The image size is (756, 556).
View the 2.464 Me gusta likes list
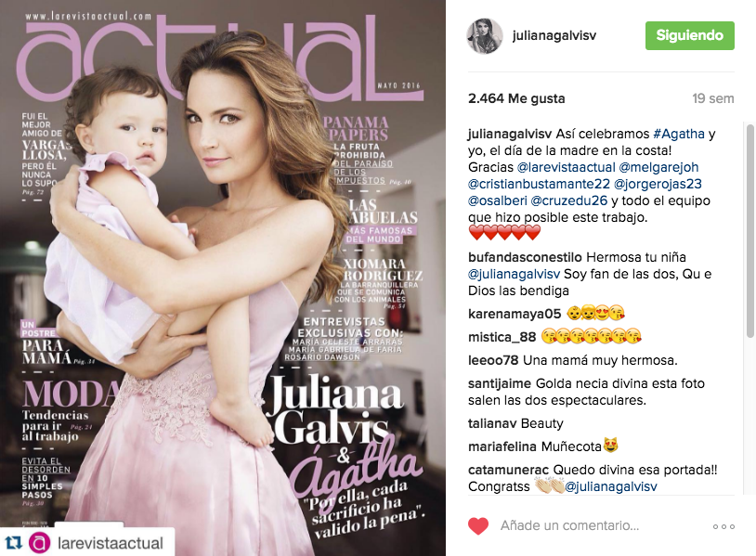[x=516, y=98]
